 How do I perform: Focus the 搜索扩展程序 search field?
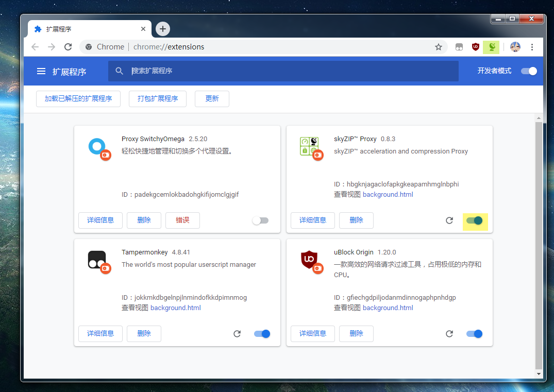283,71
